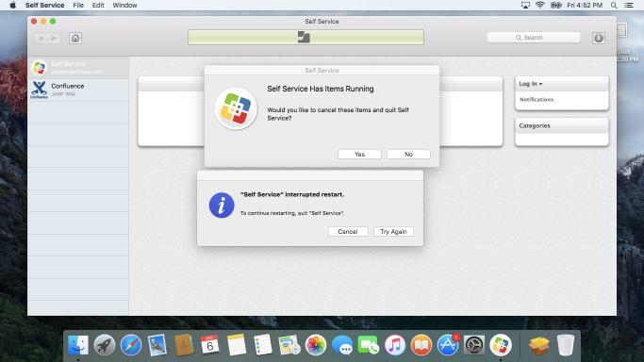Click Try Again in restart dialog
Screen dimensions: 644x362
[x=393, y=232]
